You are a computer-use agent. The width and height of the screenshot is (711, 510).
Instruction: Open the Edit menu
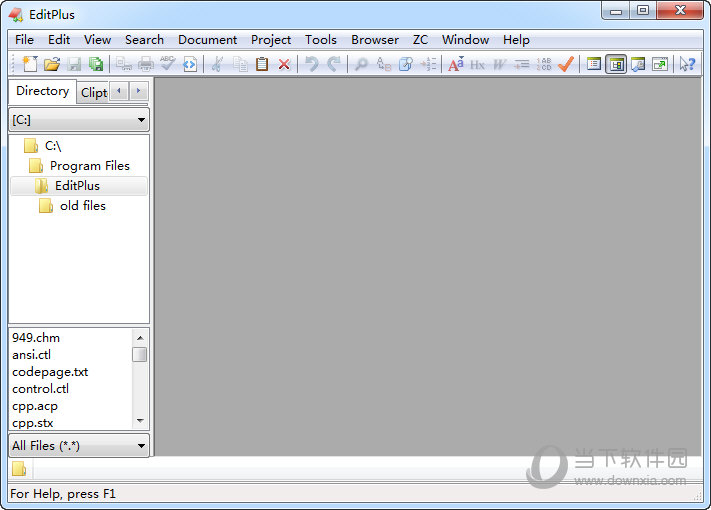[59, 40]
